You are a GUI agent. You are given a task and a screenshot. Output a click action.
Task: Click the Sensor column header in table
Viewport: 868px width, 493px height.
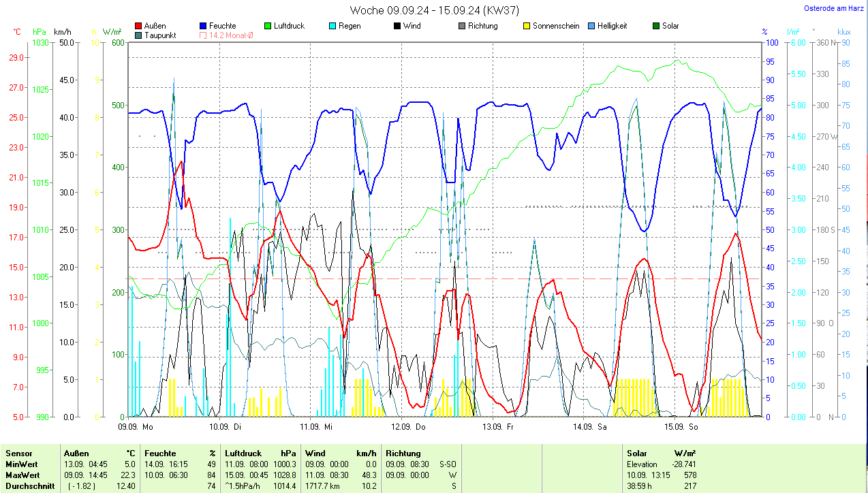click(x=19, y=454)
